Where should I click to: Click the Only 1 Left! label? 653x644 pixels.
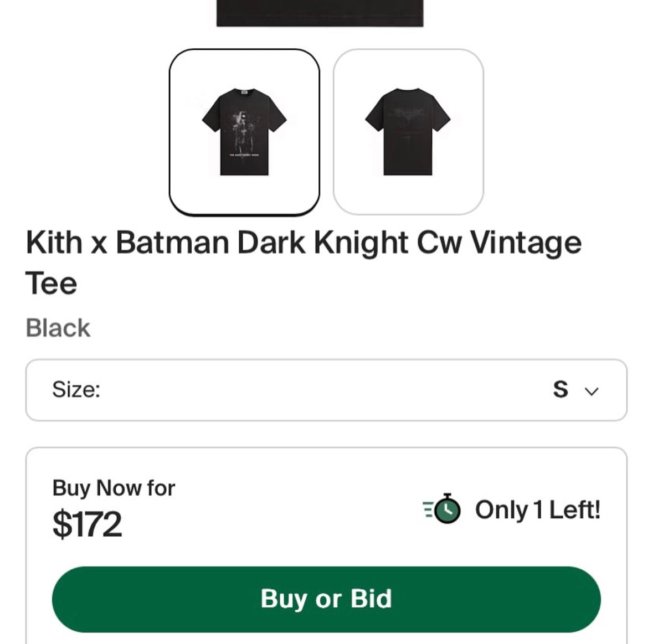tap(537, 510)
